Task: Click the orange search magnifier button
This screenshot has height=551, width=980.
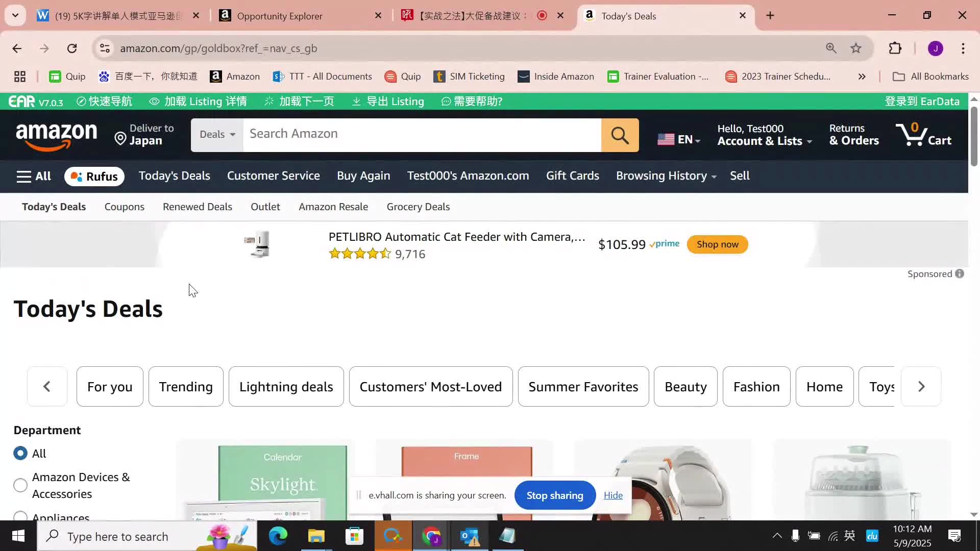Action: coord(620,135)
